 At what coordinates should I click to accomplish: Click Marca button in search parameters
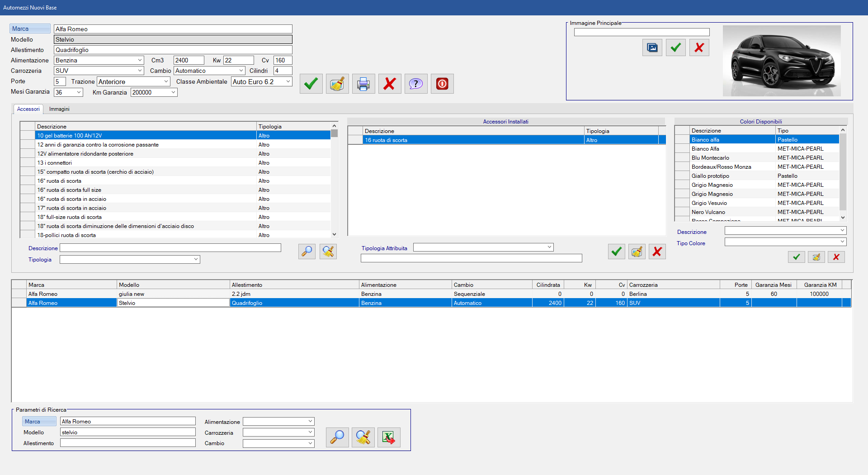[39, 421]
